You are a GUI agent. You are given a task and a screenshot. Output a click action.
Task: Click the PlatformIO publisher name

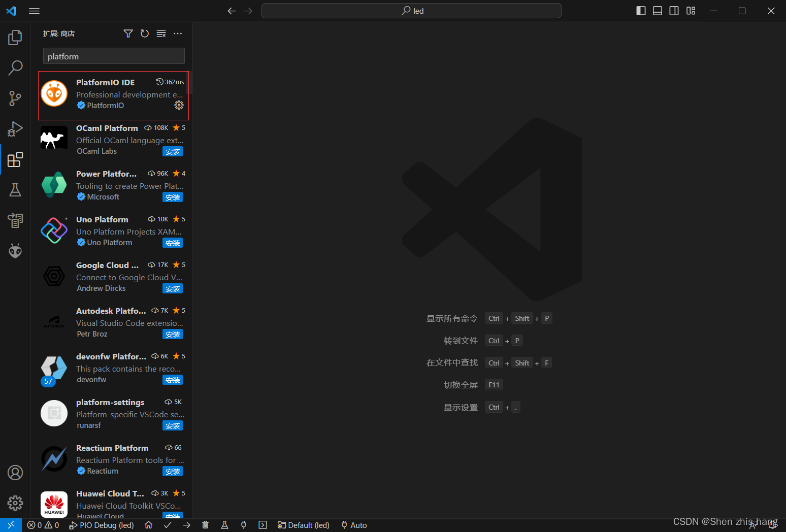click(105, 105)
